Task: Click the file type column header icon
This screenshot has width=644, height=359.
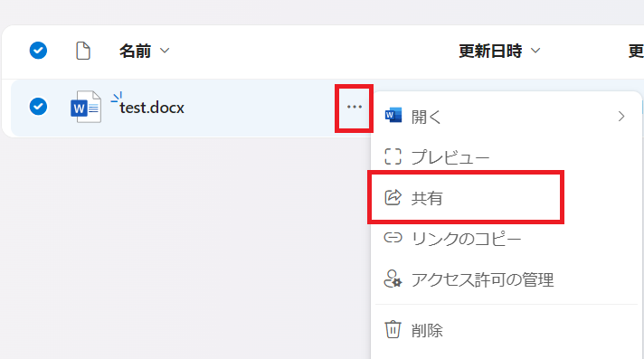Action: point(83,51)
